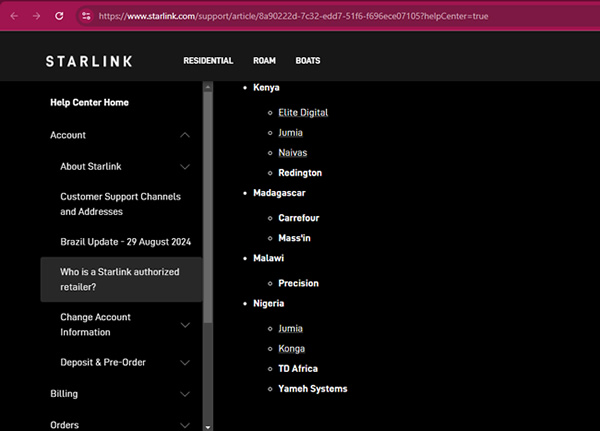This screenshot has width=600, height=431.
Task: Open the Elite Digital link
Action: click(303, 113)
